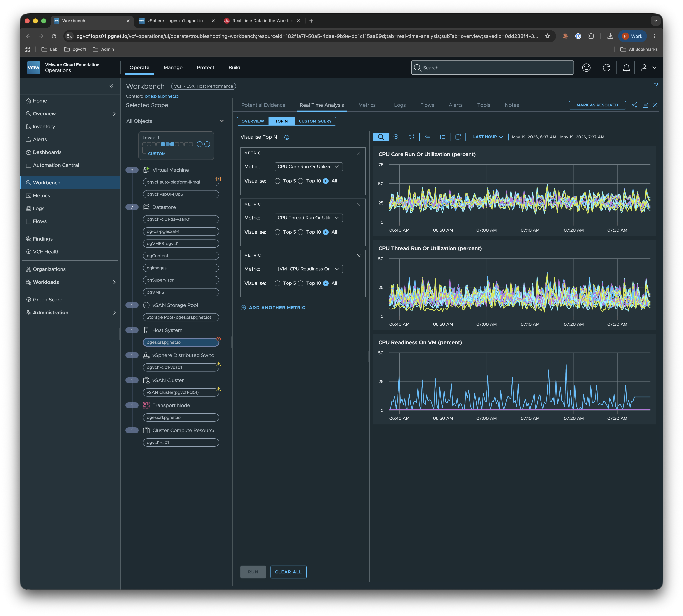
Task: Remove the CPU Core Run metric card
Action: click(359, 154)
